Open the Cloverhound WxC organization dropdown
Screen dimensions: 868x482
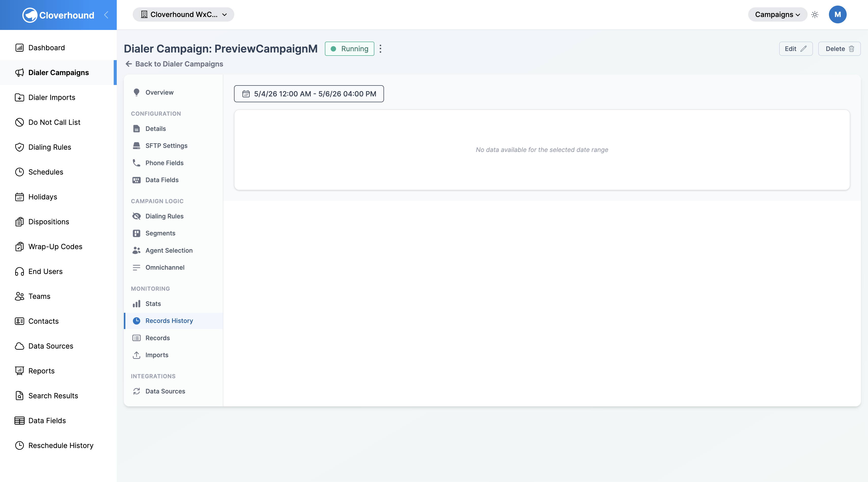[183, 14]
